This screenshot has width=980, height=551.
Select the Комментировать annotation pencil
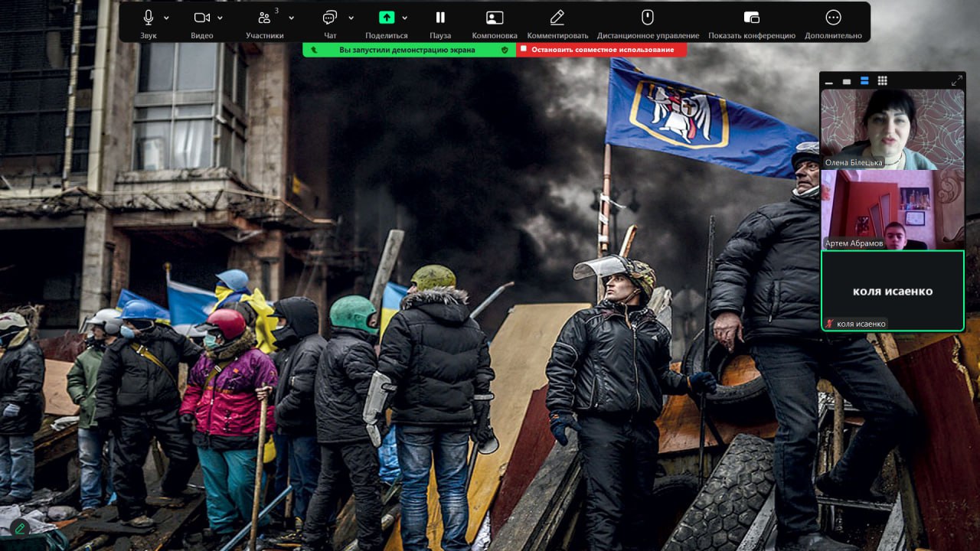(557, 18)
